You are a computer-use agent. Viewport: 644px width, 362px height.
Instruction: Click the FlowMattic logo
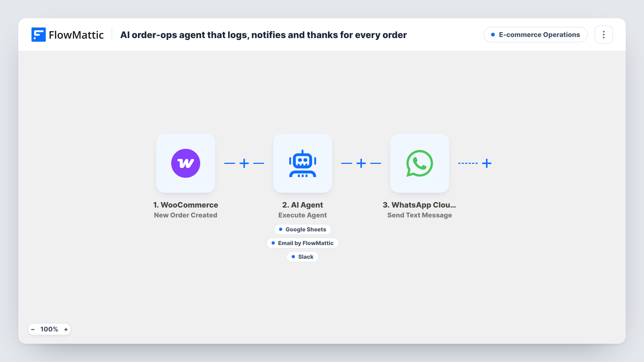click(x=67, y=35)
